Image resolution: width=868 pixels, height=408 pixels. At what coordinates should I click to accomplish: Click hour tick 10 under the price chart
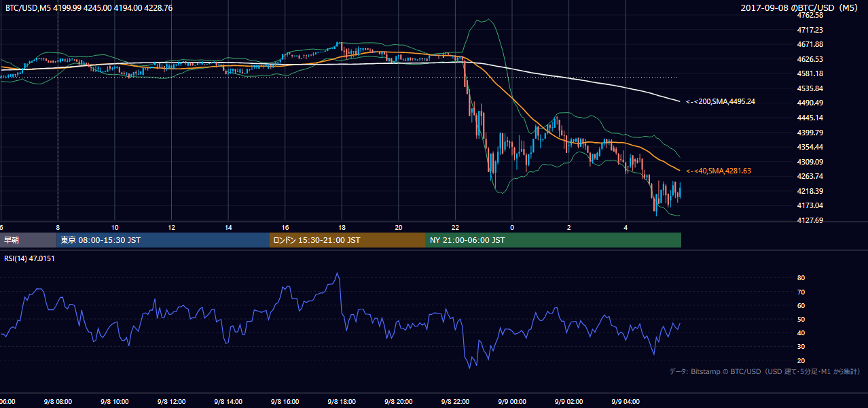click(115, 227)
